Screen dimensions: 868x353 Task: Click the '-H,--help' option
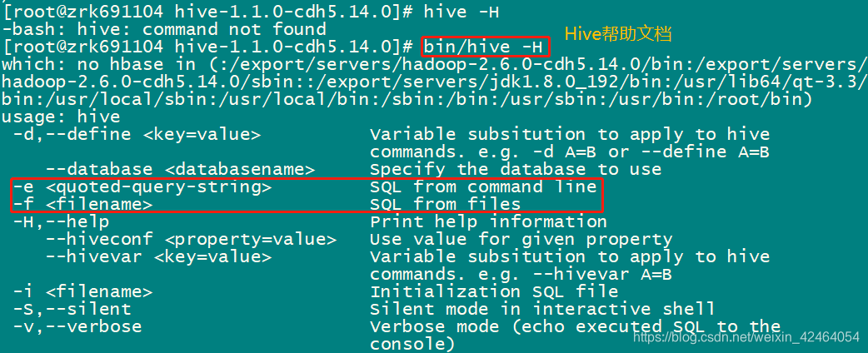[61, 221]
